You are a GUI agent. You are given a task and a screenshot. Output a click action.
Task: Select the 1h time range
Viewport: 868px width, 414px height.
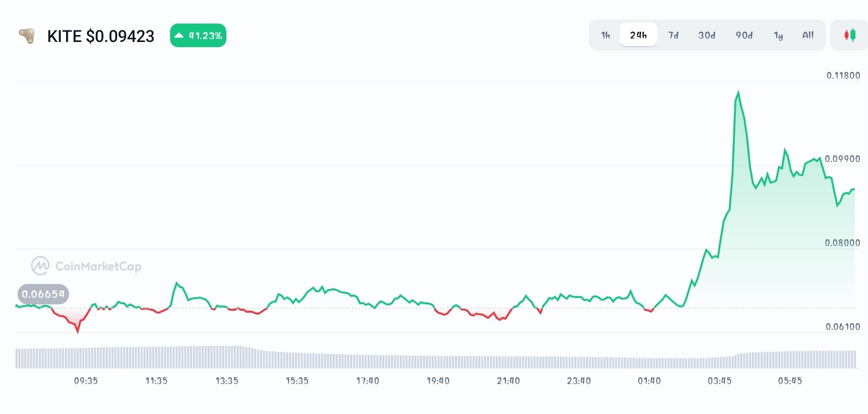(x=605, y=35)
